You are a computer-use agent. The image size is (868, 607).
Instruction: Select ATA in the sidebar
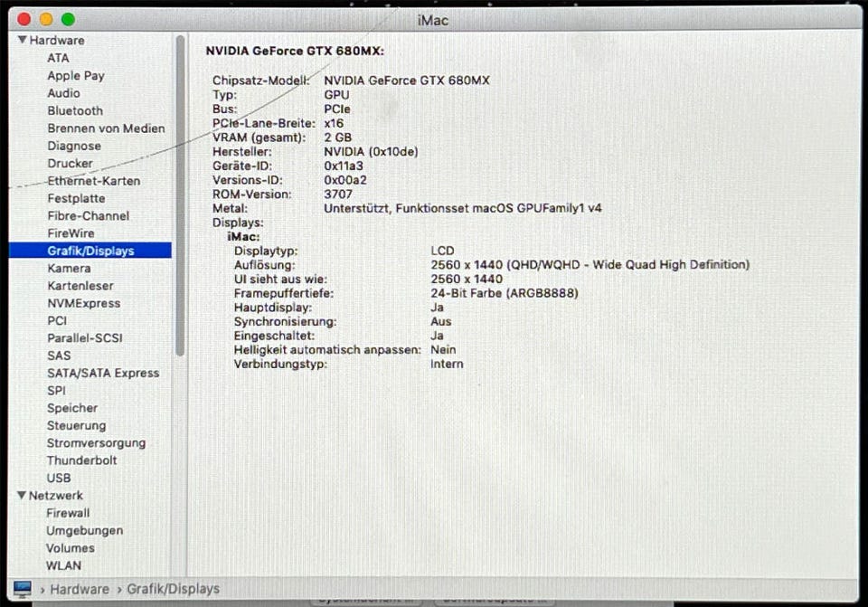point(58,58)
